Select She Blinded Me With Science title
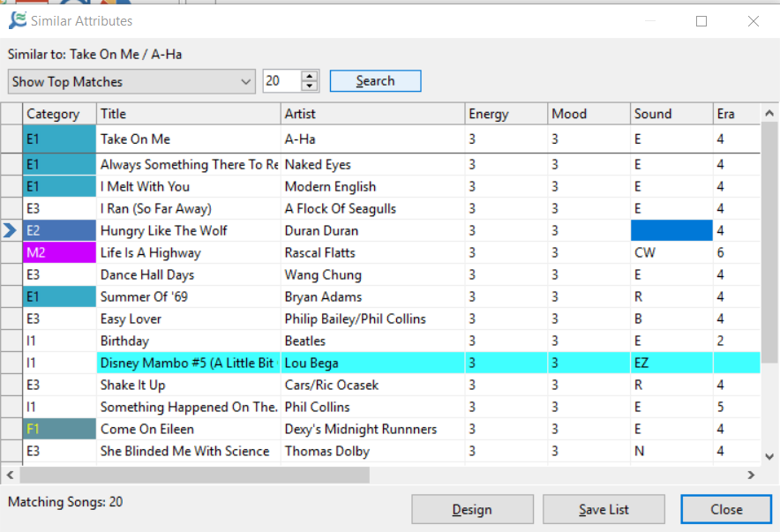The image size is (780, 532). pyautogui.click(x=189, y=451)
